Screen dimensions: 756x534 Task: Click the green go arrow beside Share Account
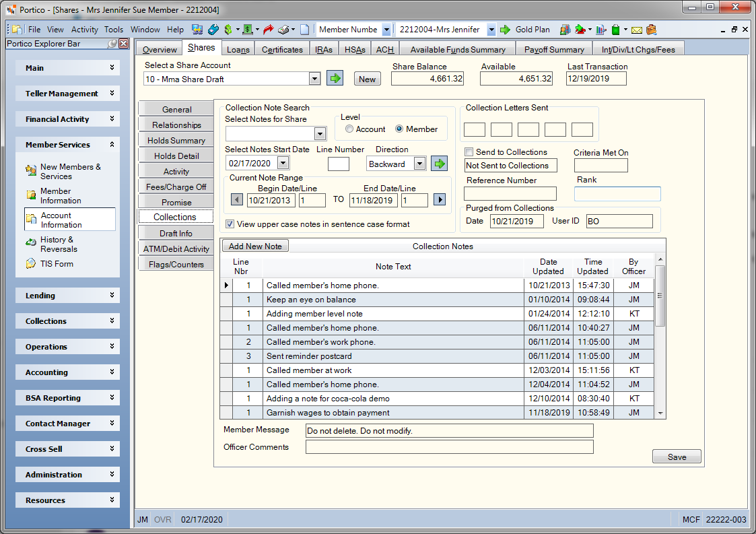(335, 78)
